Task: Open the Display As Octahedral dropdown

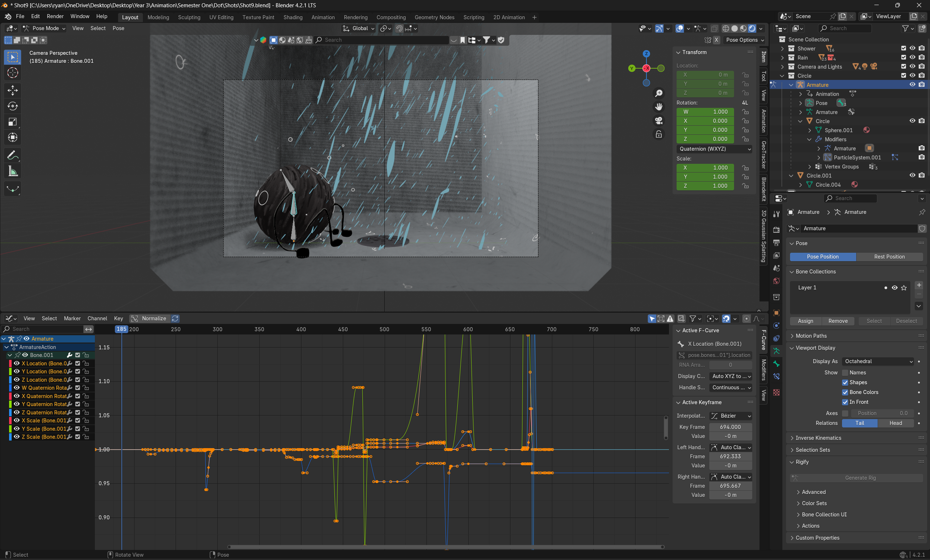Action: coord(878,361)
